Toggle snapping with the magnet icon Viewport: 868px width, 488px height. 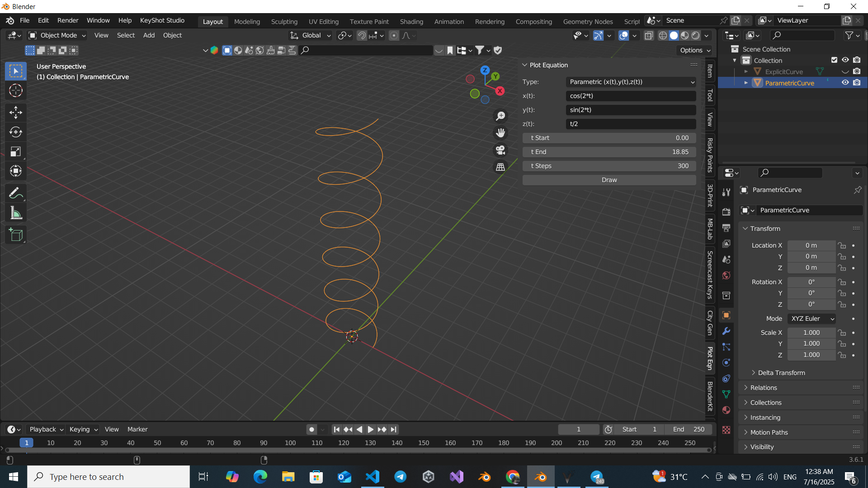[x=362, y=35]
